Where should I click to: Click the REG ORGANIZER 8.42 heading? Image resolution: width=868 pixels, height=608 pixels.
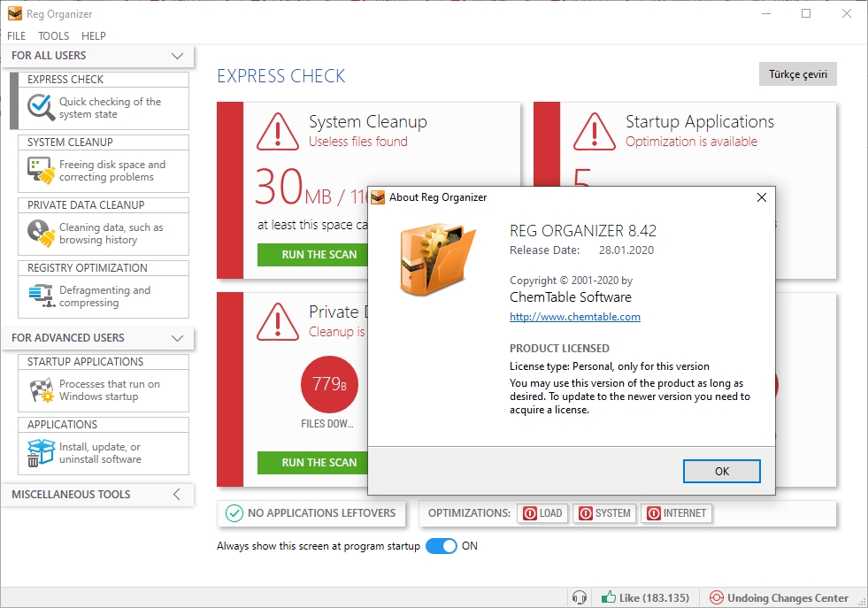tap(583, 230)
